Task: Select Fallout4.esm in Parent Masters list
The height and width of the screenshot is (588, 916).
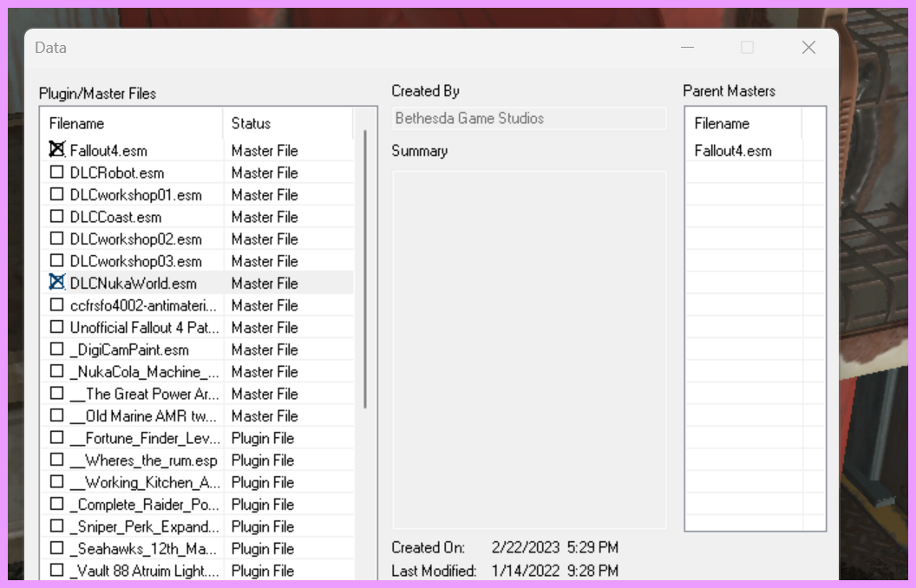Action: tap(733, 151)
